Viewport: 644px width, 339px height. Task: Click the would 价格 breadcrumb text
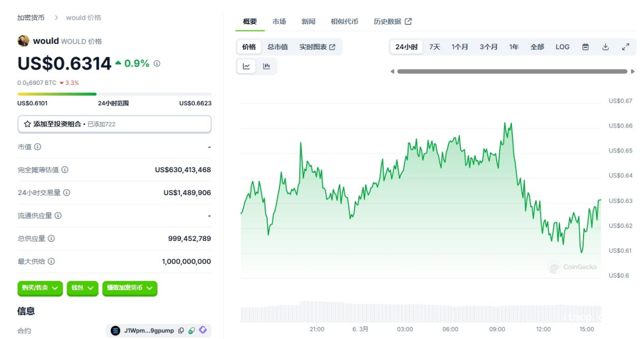pyautogui.click(x=84, y=18)
